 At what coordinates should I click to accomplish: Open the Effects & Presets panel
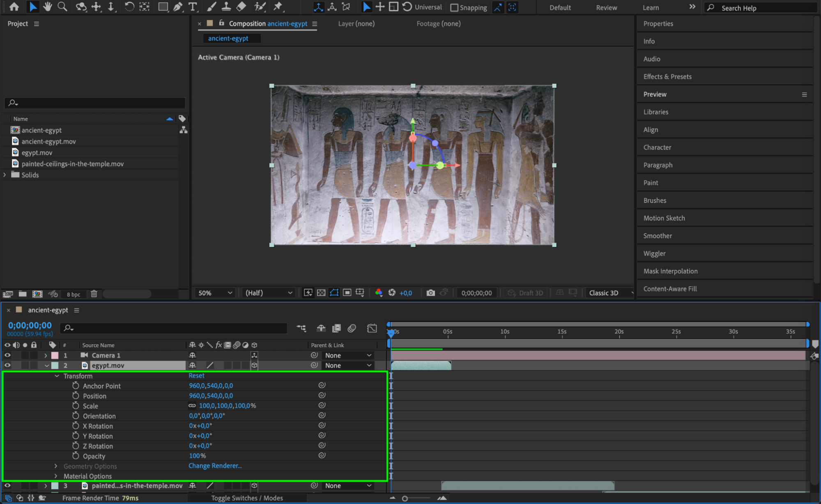coord(667,77)
